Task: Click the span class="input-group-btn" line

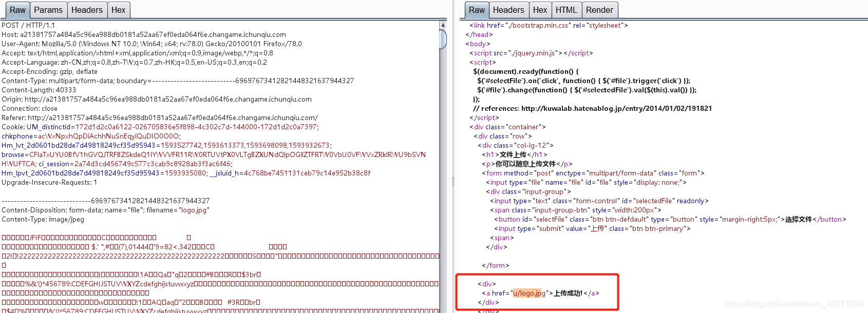Action: tap(576, 210)
